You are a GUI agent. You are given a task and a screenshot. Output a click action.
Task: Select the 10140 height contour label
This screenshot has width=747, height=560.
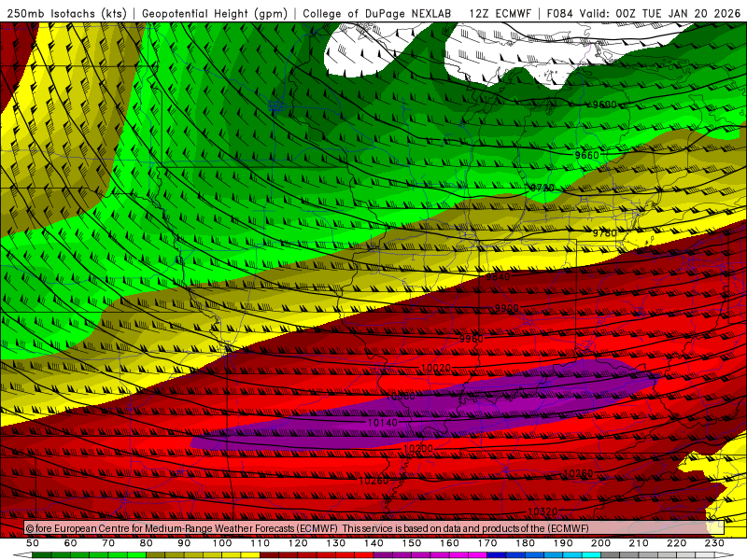[x=383, y=423]
